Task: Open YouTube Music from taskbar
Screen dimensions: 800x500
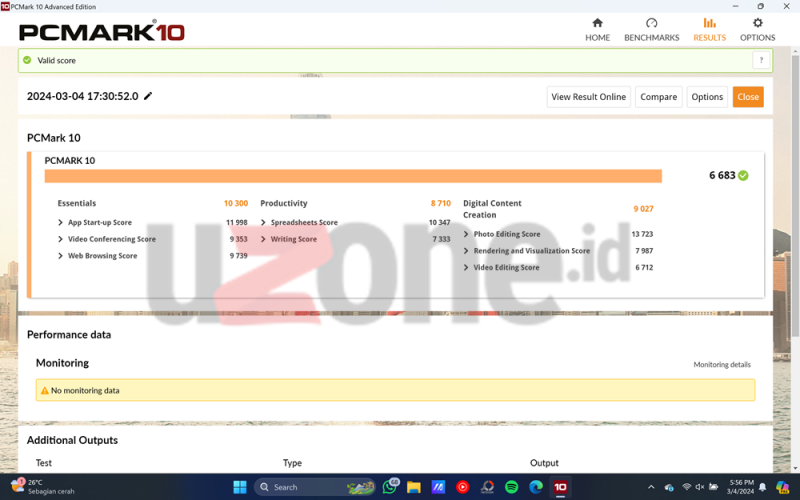Action: 463,487
